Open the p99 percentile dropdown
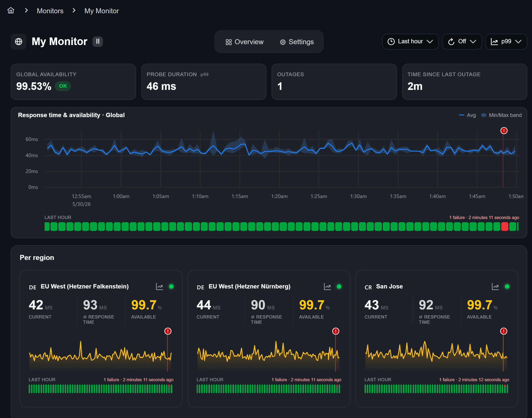 click(506, 42)
